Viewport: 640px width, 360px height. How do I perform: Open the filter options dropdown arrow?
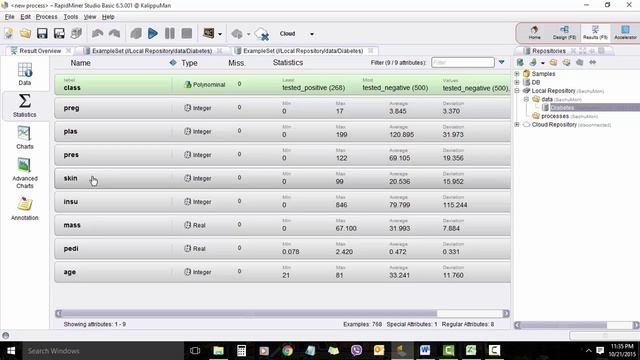click(502, 62)
